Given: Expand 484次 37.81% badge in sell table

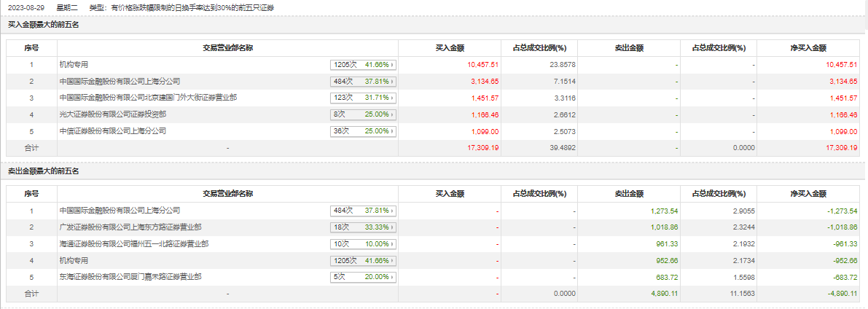Looking at the screenshot, I should tap(363, 211).
